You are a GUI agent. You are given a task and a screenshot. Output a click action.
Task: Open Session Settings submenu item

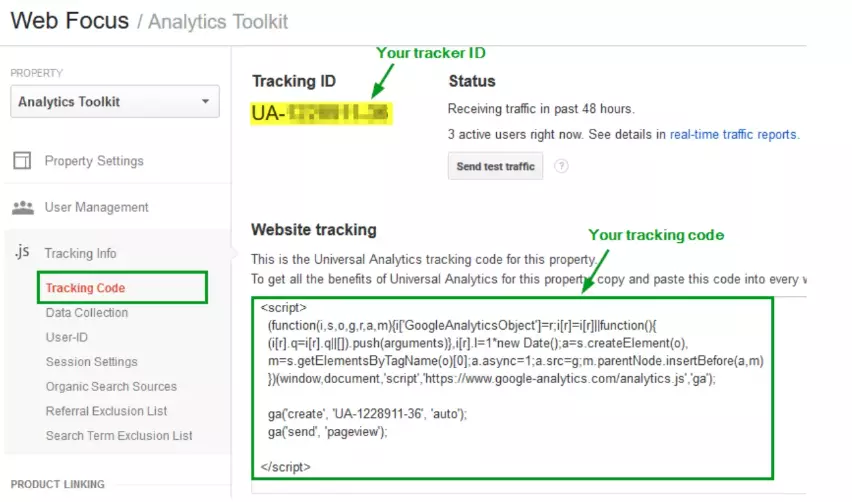pos(92,362)
